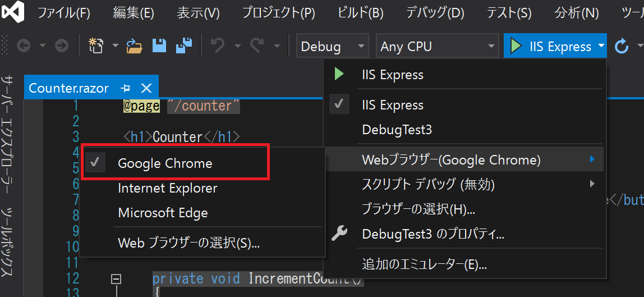Open the 編集(E) menu
The width and height of the screenshot is (644, 297).
coord(134,13)
